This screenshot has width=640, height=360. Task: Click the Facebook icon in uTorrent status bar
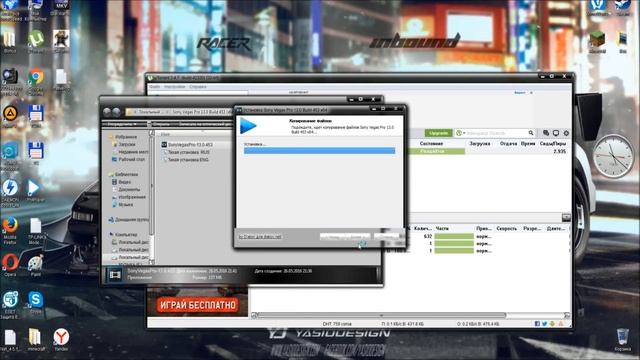tap(537, 324)
